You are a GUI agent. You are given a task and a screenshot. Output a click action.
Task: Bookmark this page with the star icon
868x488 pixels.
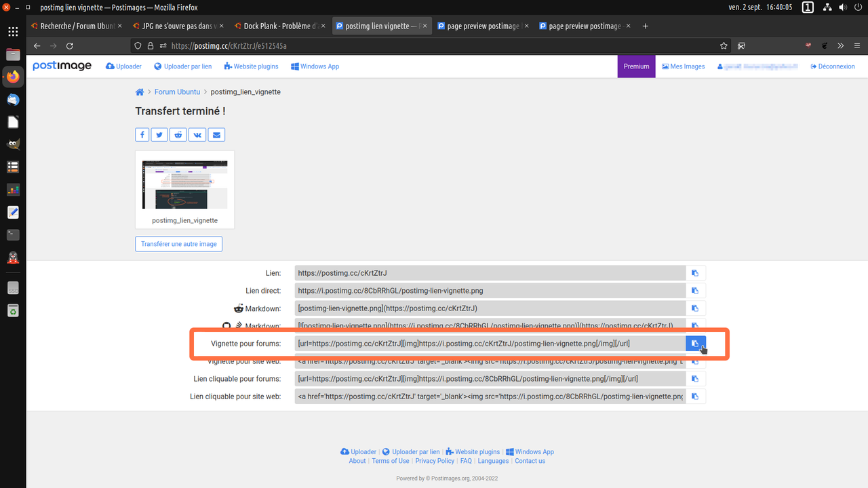coord(724,46)
